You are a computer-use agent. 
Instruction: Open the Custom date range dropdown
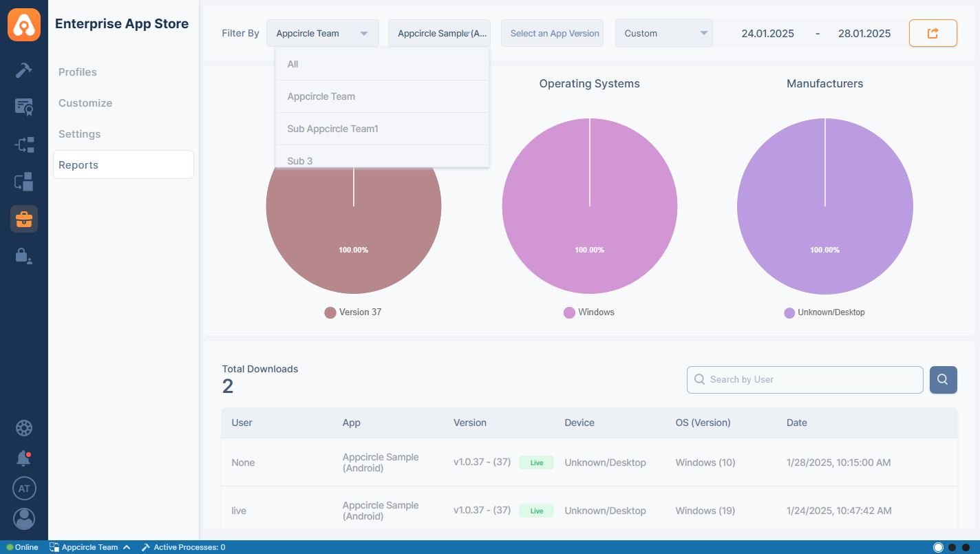[x=663, y=33]
